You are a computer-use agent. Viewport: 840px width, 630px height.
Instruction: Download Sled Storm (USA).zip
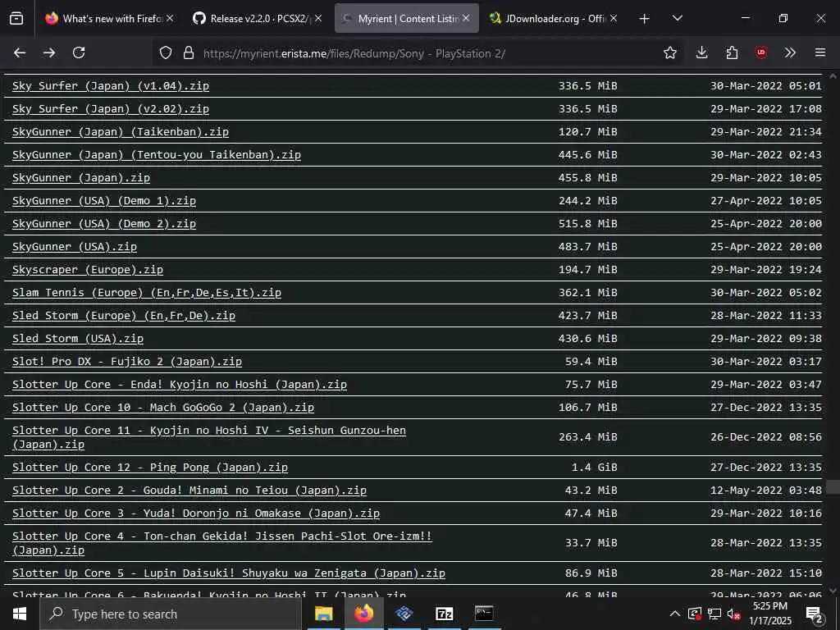78,339
